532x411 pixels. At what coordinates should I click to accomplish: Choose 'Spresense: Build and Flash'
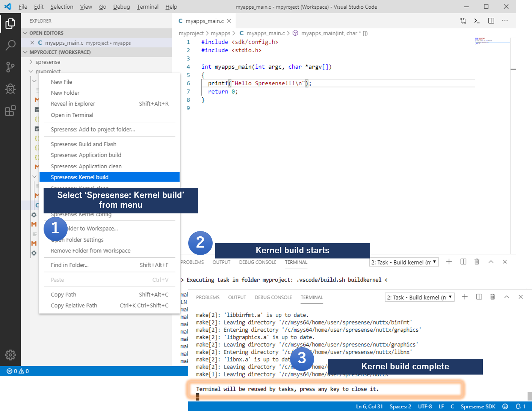click(83, 144)
